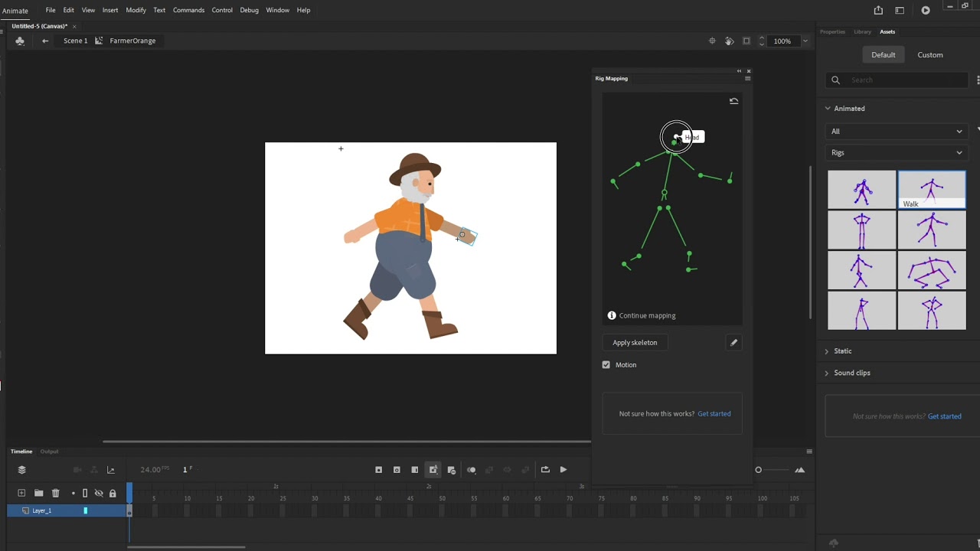Screen dimensions: 980x551
Task: Open the All category dropdown
Action: [897, 132]
